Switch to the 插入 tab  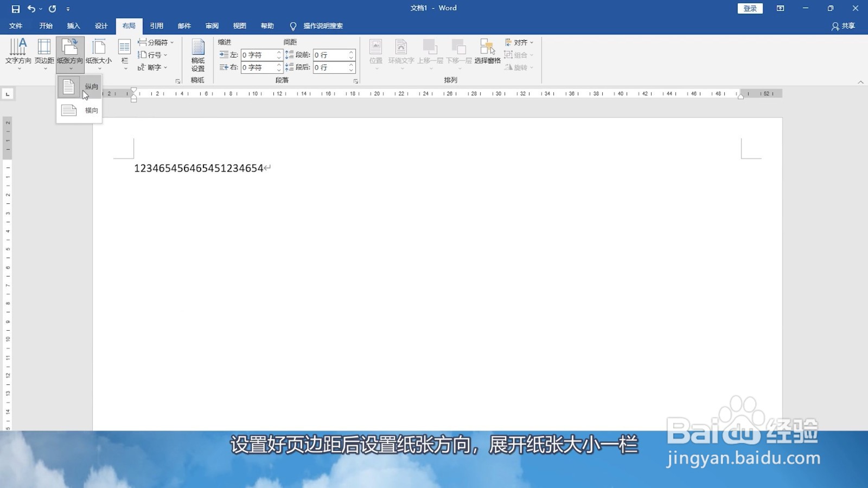tap(73, 26)
